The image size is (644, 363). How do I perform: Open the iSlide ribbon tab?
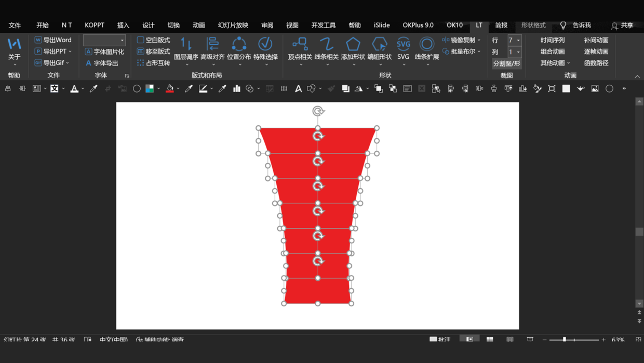(381, 25)
